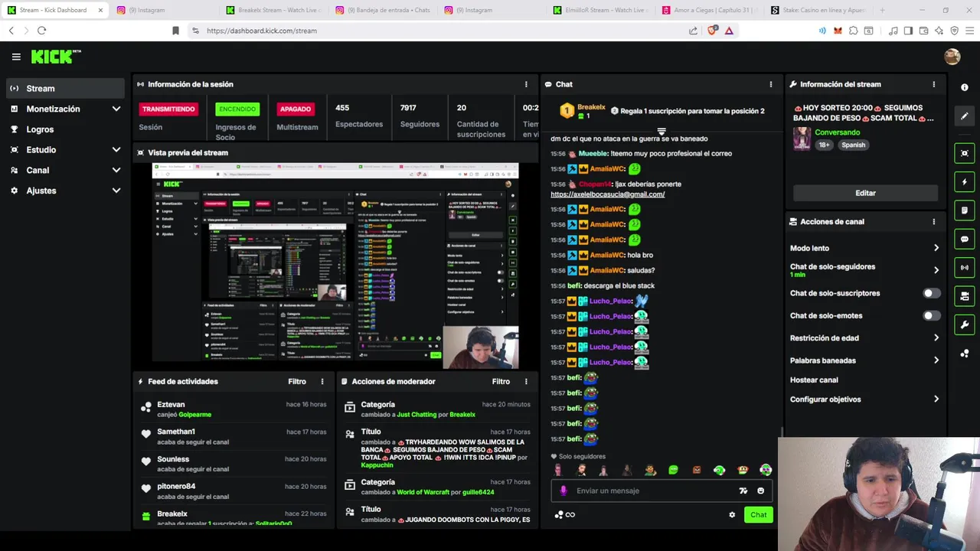Click Hostear canal option

814,380
